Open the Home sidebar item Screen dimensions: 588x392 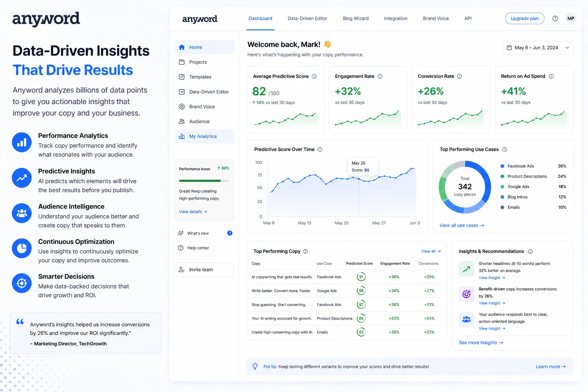pyautogui.click(x=204, y=47)
